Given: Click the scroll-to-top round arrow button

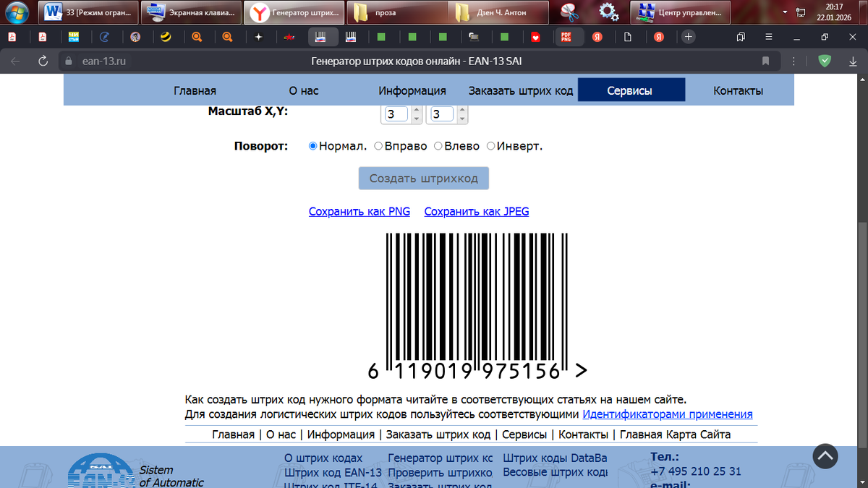Looking at the screenshot, I should click(x=825, y=455).
